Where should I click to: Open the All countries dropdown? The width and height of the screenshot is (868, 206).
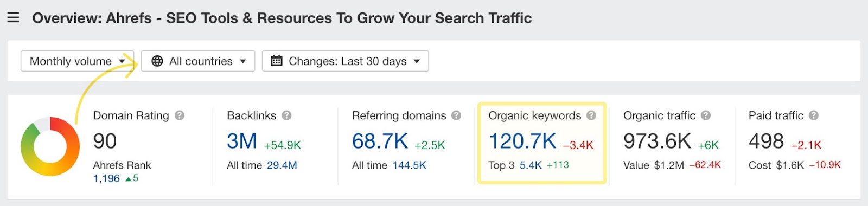click(198, 61)
